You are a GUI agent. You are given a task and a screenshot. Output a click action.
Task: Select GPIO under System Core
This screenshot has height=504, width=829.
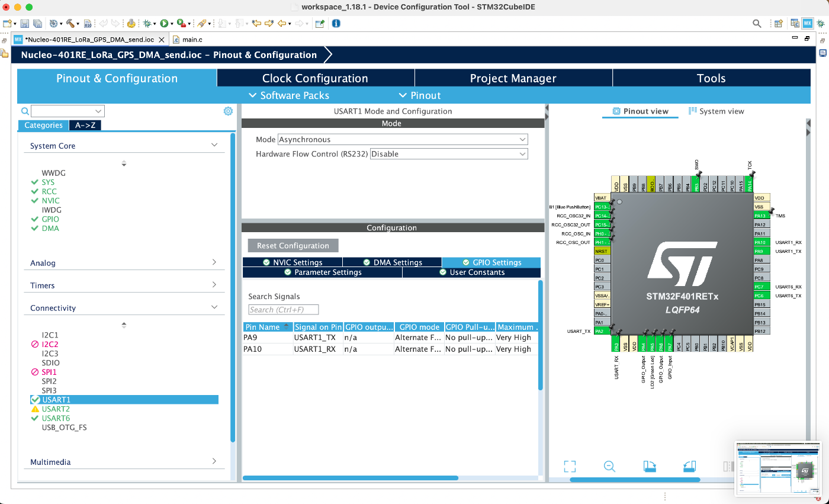pos(50,219)
